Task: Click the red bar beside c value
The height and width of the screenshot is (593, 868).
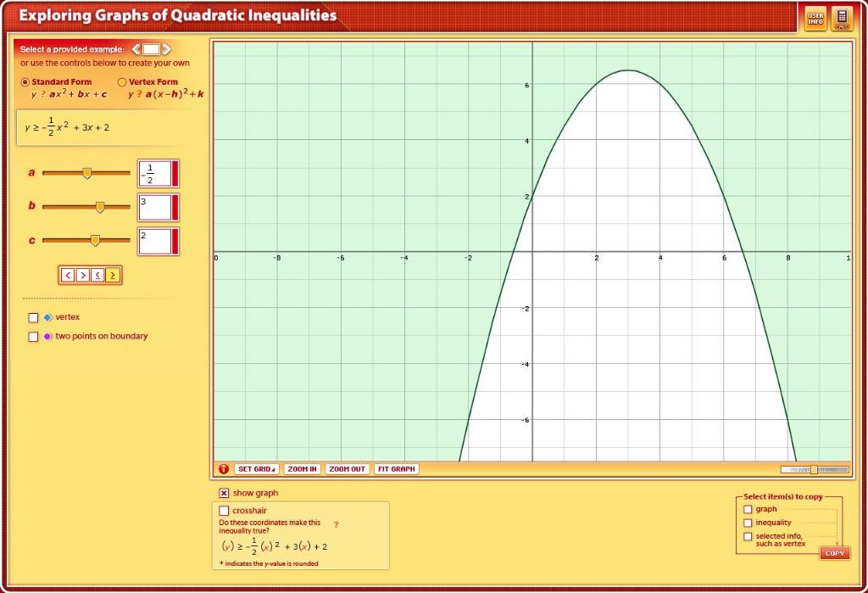Action: click(175, 241)
